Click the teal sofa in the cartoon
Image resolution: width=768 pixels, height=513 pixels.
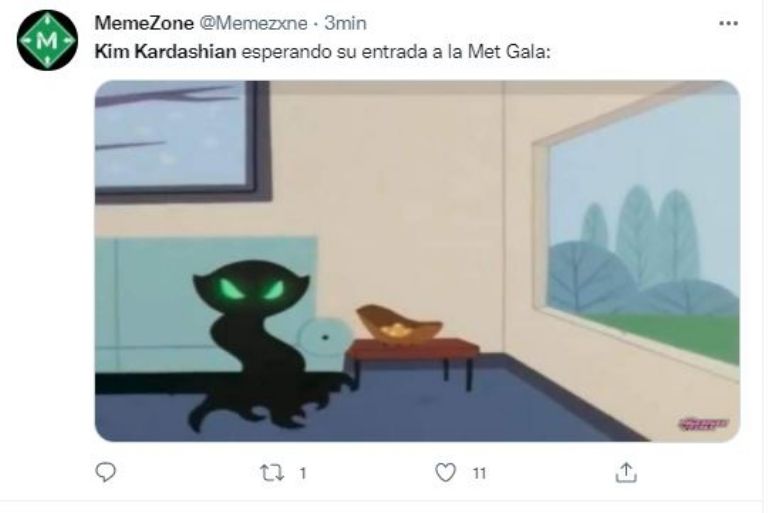pyautogui.click(x=206, y=304)
